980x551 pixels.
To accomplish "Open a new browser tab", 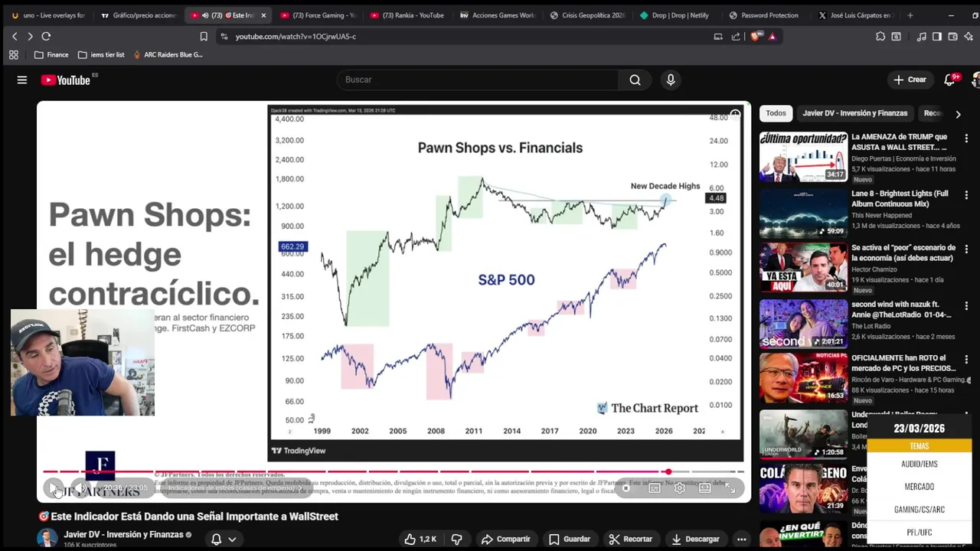I will coord(910,15).
